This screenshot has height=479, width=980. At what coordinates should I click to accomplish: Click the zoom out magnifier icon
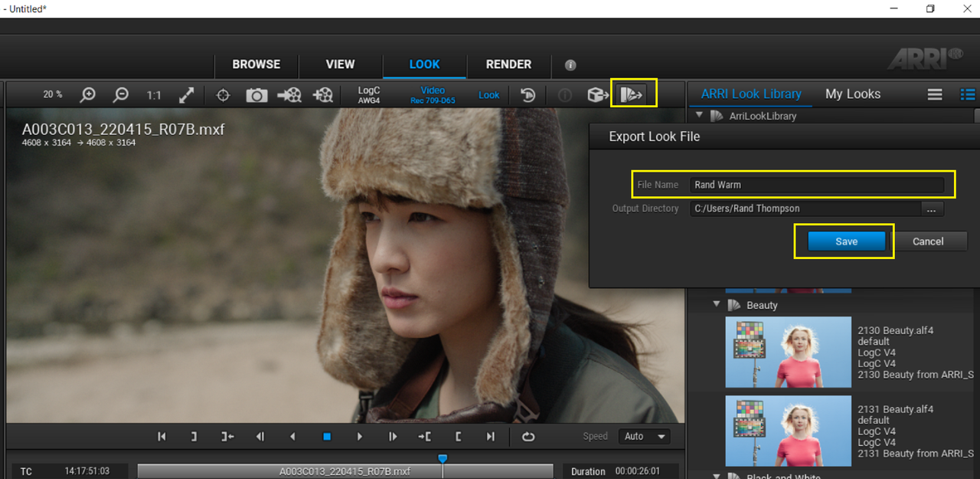121,94
